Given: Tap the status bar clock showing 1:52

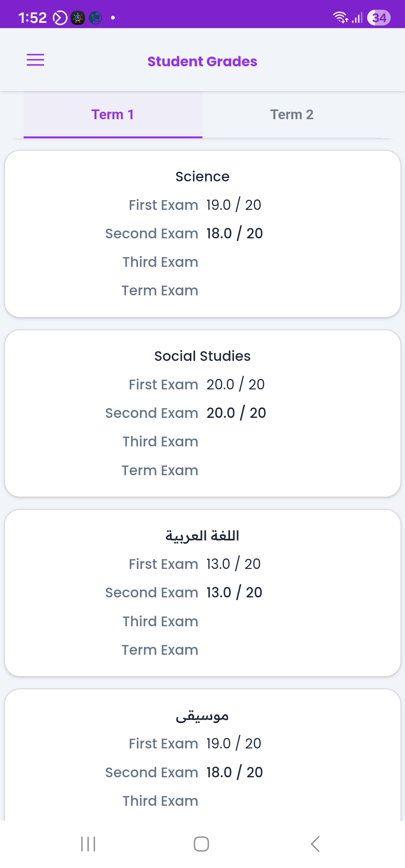Looking at the screenshot, I should pos(33,18).
